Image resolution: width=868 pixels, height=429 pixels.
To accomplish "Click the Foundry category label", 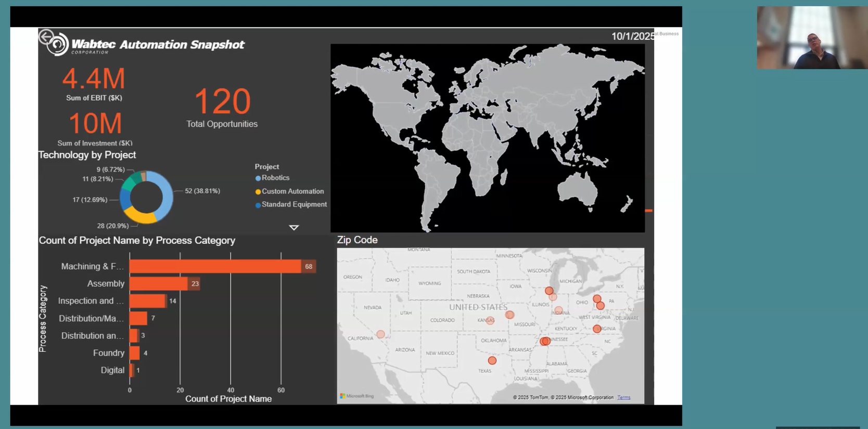I will [x=109, y=353].
